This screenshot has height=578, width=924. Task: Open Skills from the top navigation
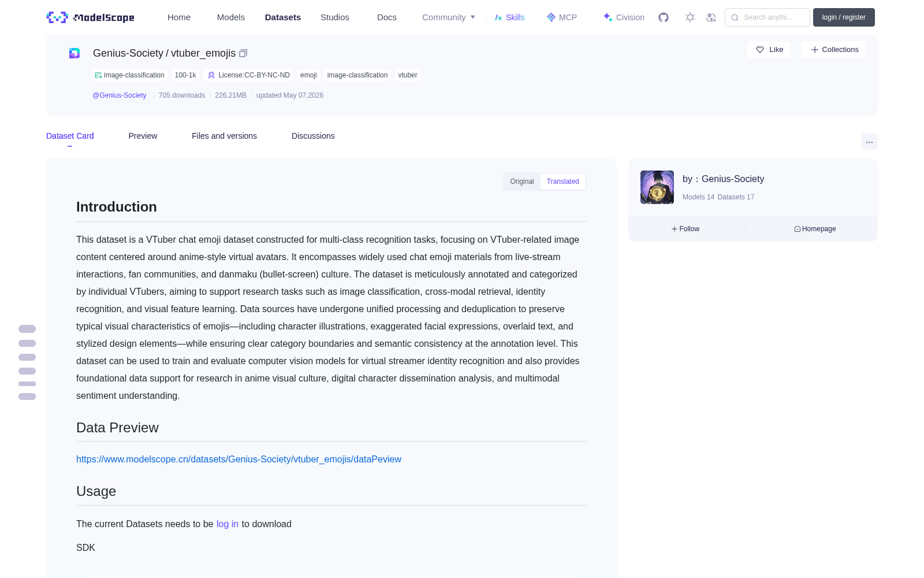[509, 17]
